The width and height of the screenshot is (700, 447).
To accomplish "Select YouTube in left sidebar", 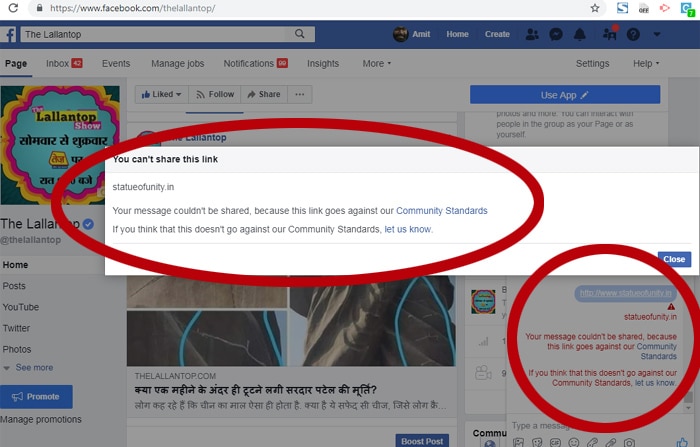I will pyautogui.click(x=21, y=307).
